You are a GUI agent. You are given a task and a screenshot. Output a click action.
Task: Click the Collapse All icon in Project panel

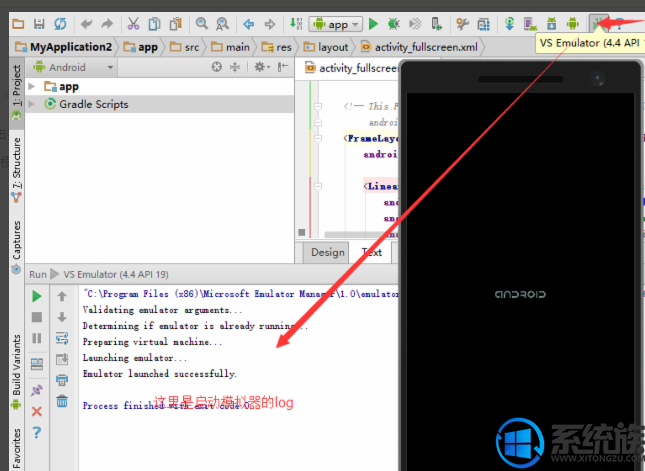tap(235, 67)
